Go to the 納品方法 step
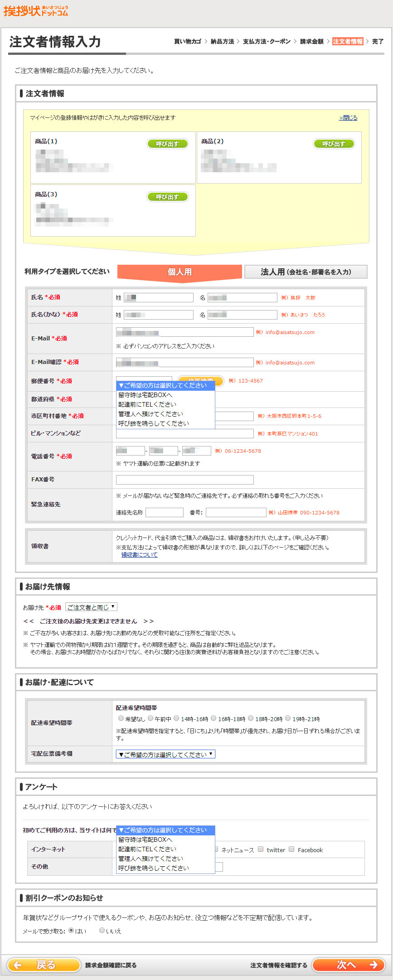Image resolution: width=393 pixels, height=980 pixels. click(x=222, y=41)
